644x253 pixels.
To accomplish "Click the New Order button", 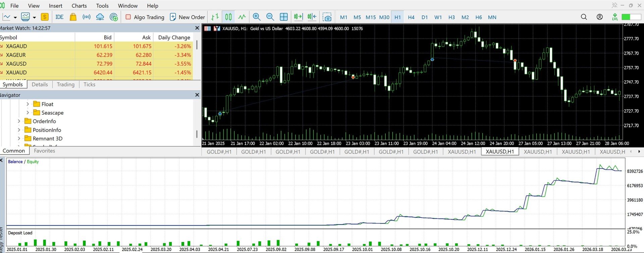I will [187, 17].
